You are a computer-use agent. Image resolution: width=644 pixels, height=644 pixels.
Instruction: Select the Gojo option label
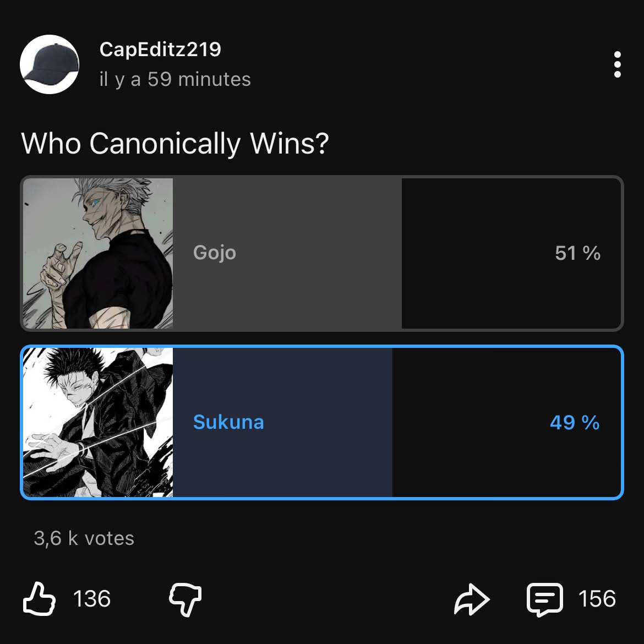click(215, 253)
